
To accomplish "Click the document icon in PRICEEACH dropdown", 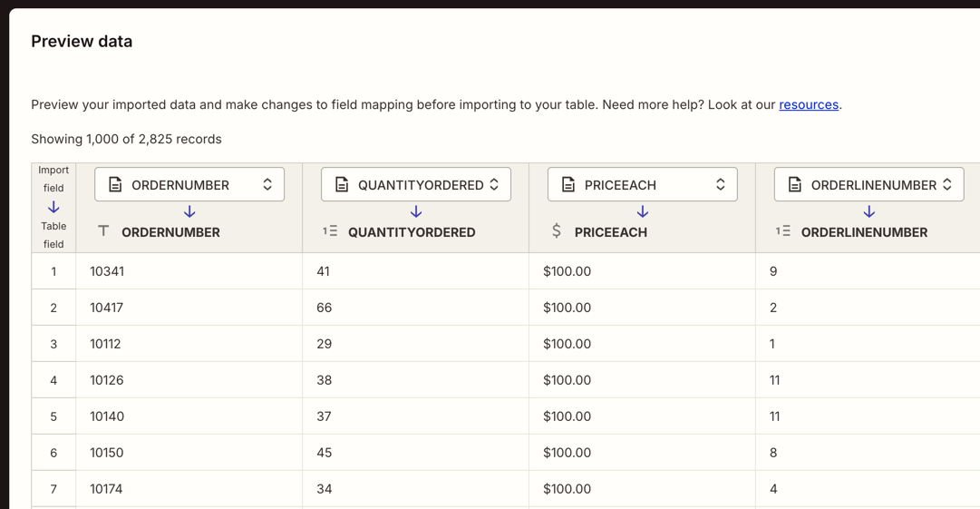I will tap(568, 184).
